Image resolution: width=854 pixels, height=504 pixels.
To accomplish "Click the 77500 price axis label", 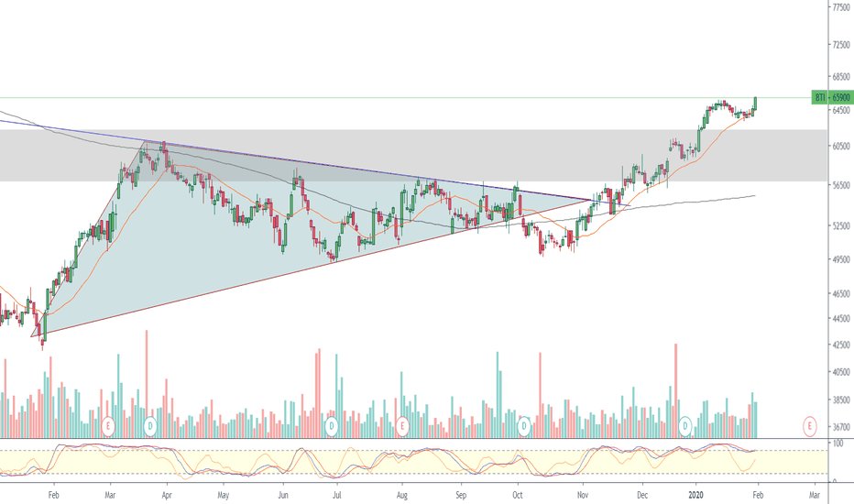I will pos(841,7).
